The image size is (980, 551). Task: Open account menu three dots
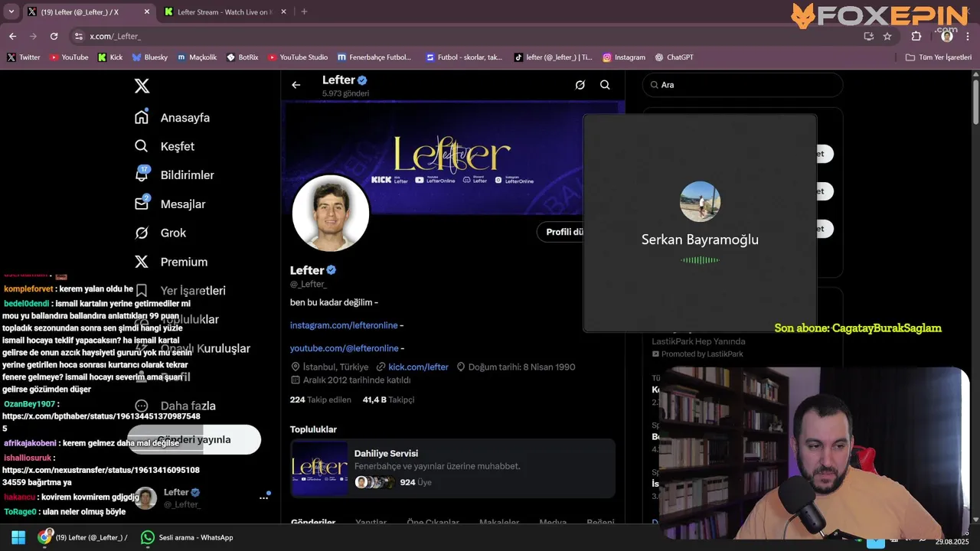(x=263, y=497)
